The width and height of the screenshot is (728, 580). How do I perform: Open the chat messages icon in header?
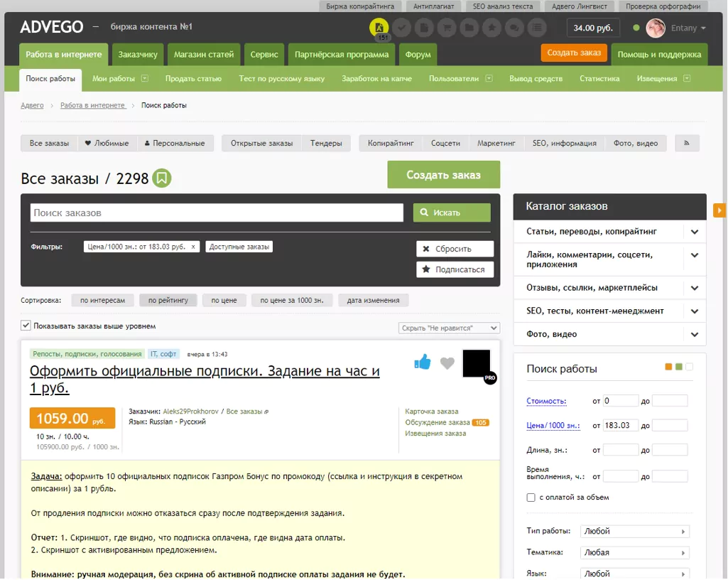(514, 28)
